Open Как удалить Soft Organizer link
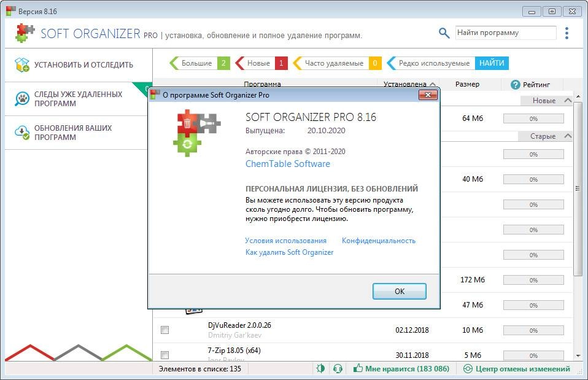This screenshot has height=380, width=588. coord(289,252)
